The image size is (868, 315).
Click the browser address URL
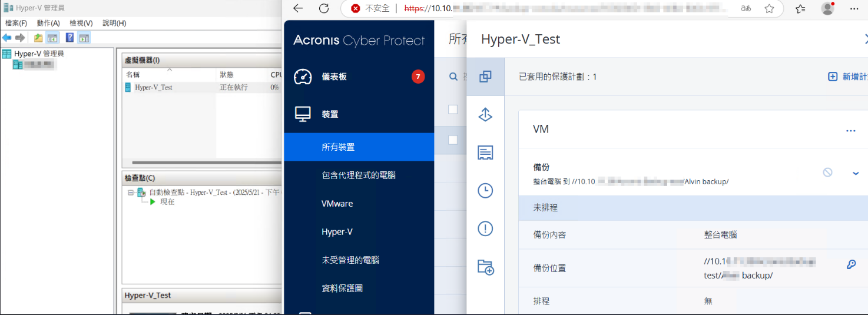[x=565, y=8]
